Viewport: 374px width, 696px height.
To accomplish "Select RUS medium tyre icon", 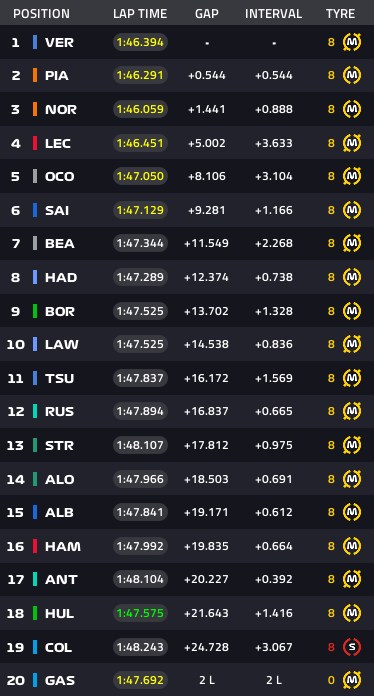I will pyautogui.click(x=352, y=411).
